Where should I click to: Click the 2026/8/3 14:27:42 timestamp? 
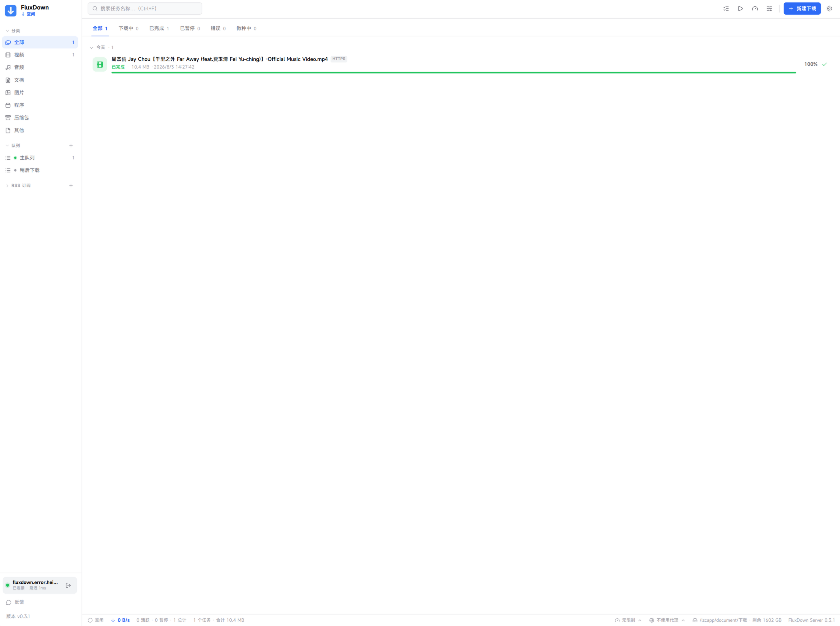pyautogui.click(x=174, y=67)
